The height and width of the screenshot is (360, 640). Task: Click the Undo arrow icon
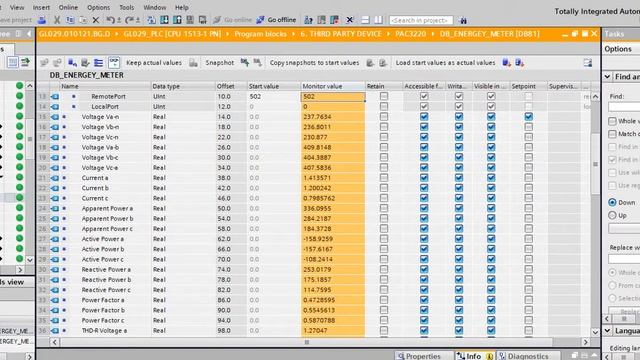coord(110,20)
